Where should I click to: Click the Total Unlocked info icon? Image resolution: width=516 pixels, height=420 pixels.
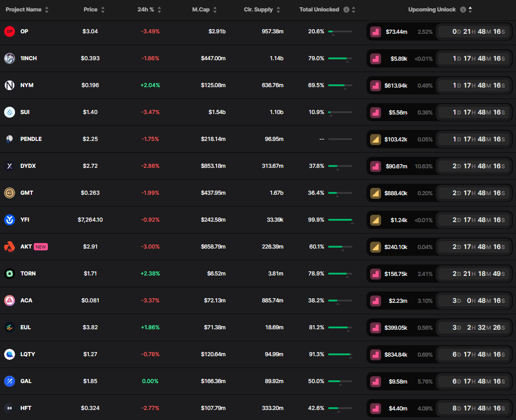tap(346, 10)
